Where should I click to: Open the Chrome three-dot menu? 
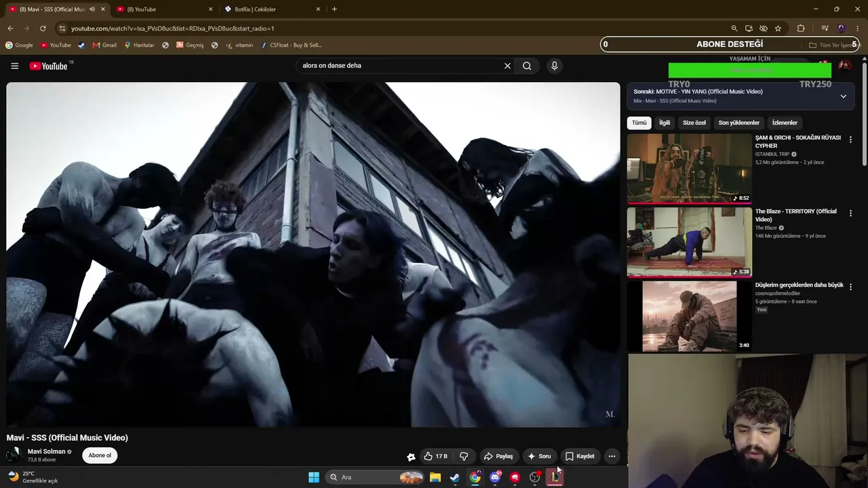tap(858, 28)
